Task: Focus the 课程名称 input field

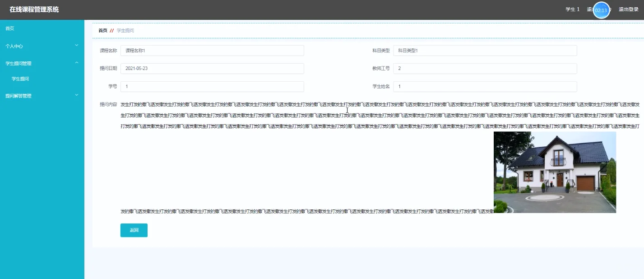Action: point(212,50)
